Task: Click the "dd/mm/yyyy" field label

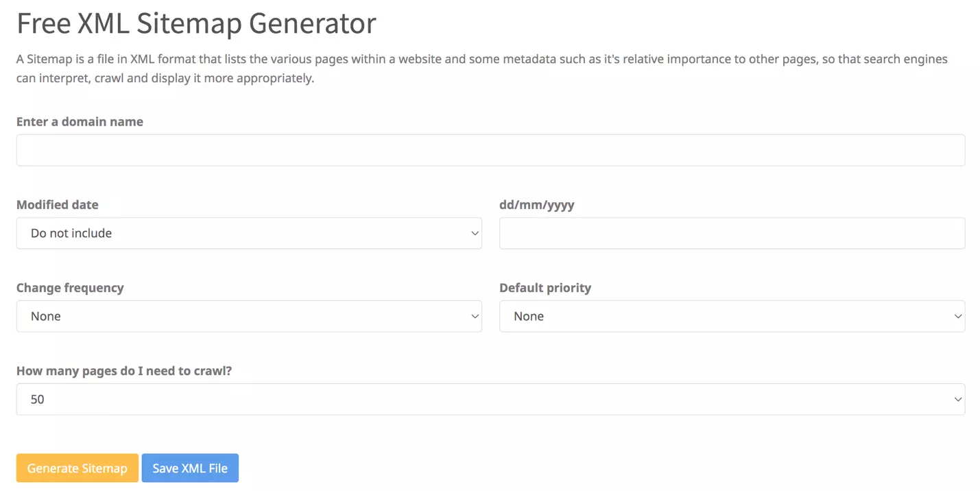Action: coord(537,204)
